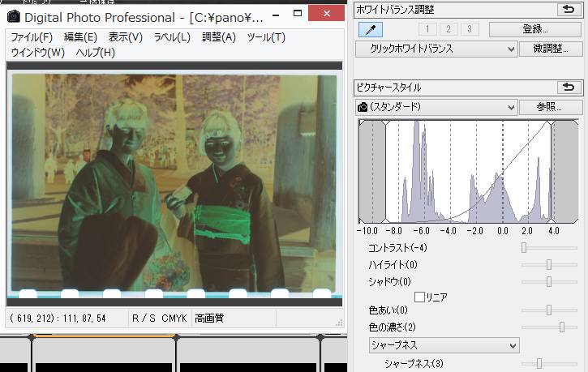Close the Digital Photo Professional window
The width and height of the screenshot is (588, 372).
point(326,13)
